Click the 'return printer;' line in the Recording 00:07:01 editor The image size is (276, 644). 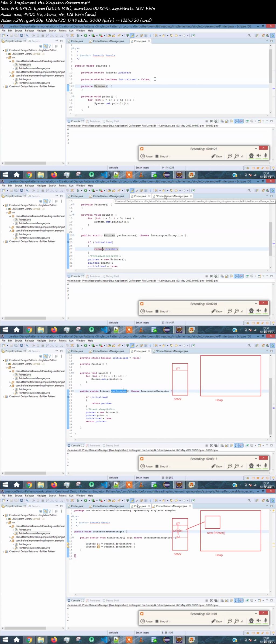[x=106, y=249]
